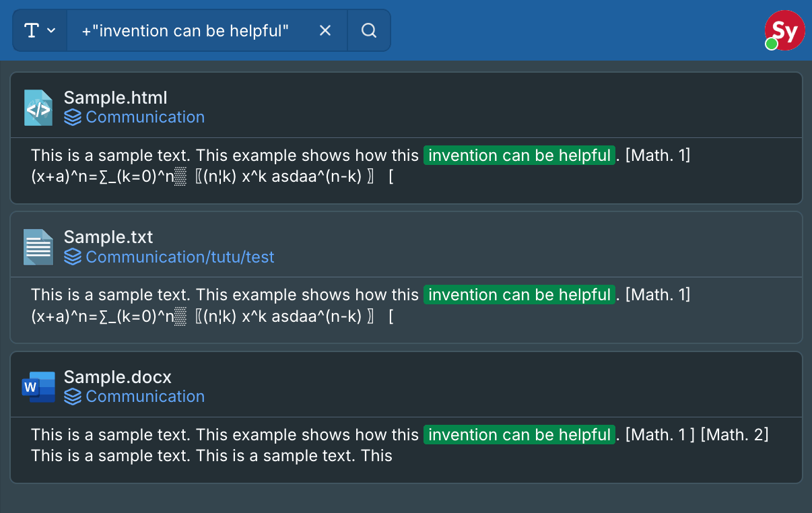This screenshot has height=513, width=812.
Task: Click highlighted match in Sample.html snippet
Action: (x=519, y=156)
